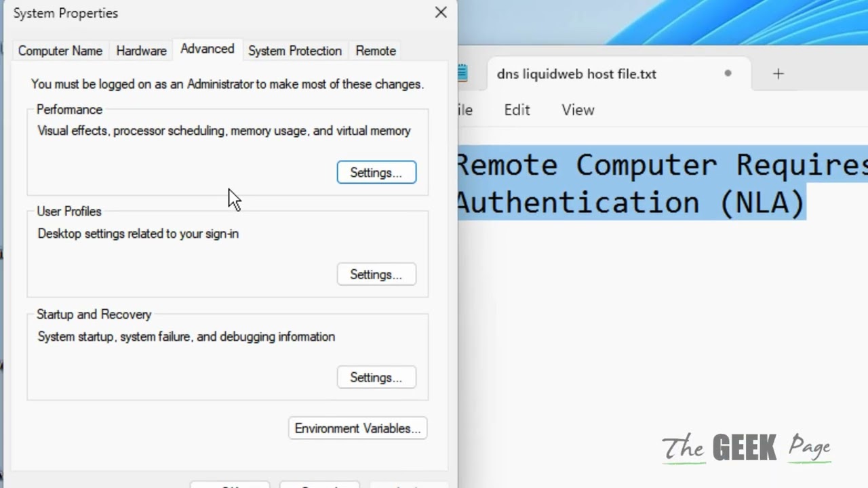Add a new Notepad tab with plus
The image size is (868, 488).
(778, 74)
